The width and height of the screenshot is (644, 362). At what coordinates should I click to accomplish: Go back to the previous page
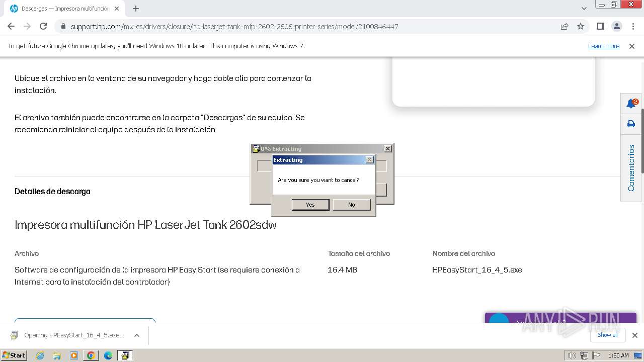pyautogui.click(x=11, y=26)
